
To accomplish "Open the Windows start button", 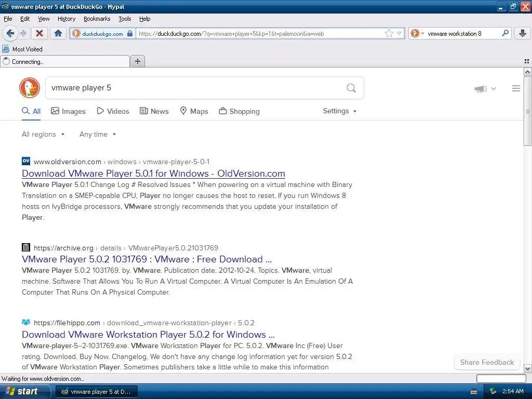I will (x=24, y=391).
